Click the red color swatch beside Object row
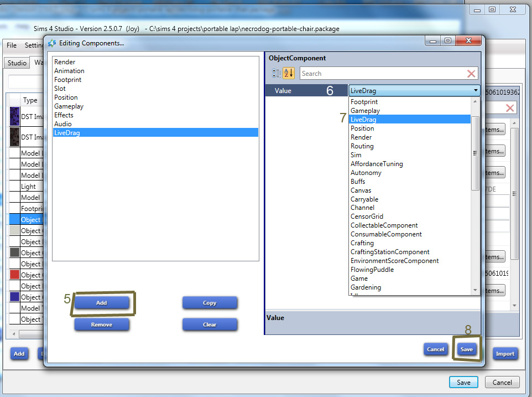The width and height of the screenshot is (532, 397). (x=14, y=275)
